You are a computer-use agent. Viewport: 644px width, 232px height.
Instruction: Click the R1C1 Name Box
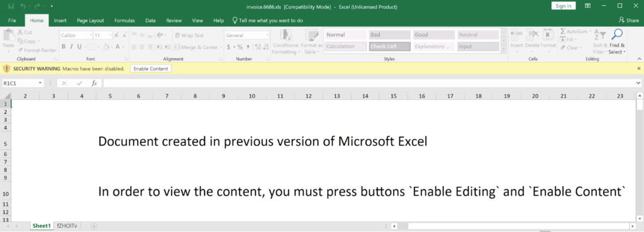(20, 84)
